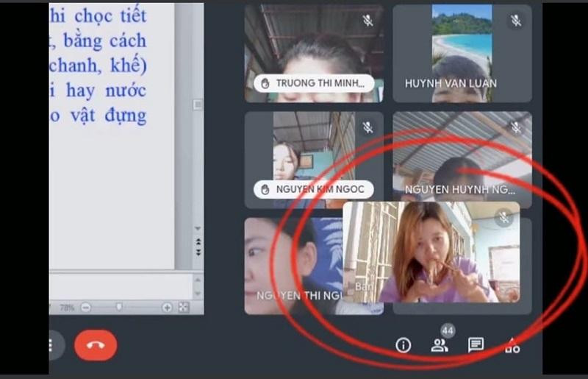Open the chat messages panel icon
The width and height of the screenshot is (588, 379).
click(476, 345)
